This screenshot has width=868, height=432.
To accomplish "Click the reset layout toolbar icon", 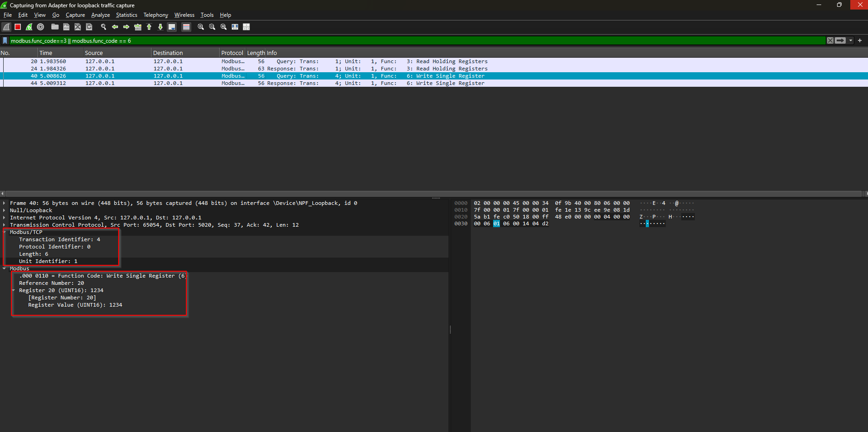I will click(x=246, y=27).
